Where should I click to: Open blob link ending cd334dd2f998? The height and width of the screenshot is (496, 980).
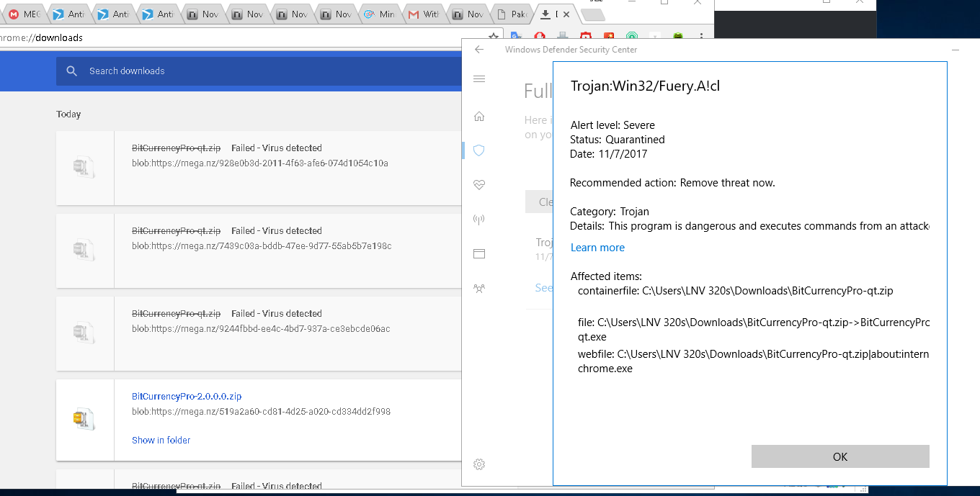click(261, 412)
